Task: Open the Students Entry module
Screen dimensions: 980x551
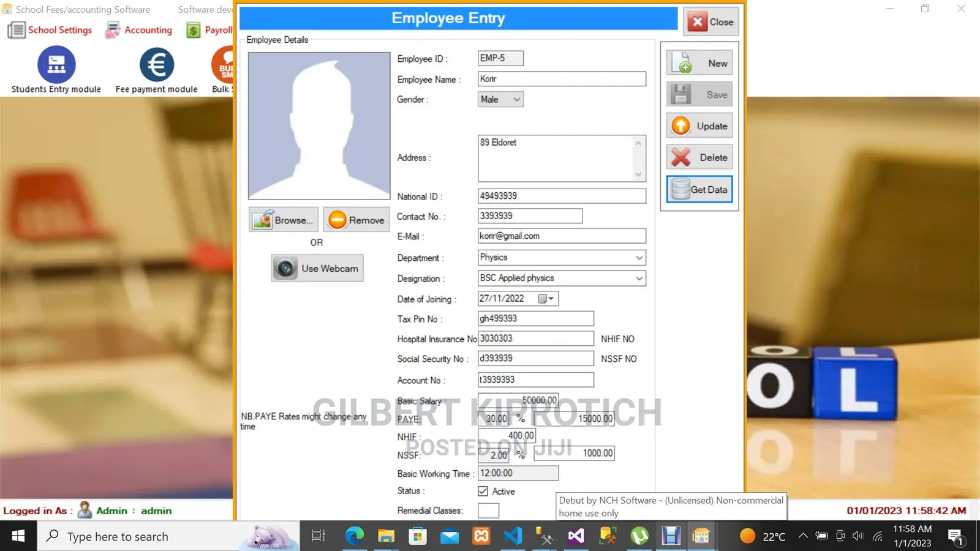Action: pos(56,71)
